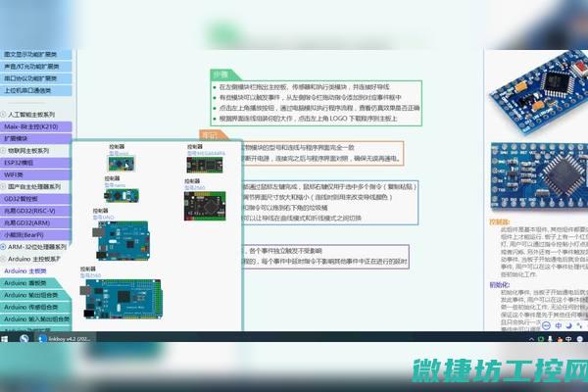Switch to linkboy v4.2 taskbar window
The height and width of the screenshot is (392, 588).
(66, 339)
